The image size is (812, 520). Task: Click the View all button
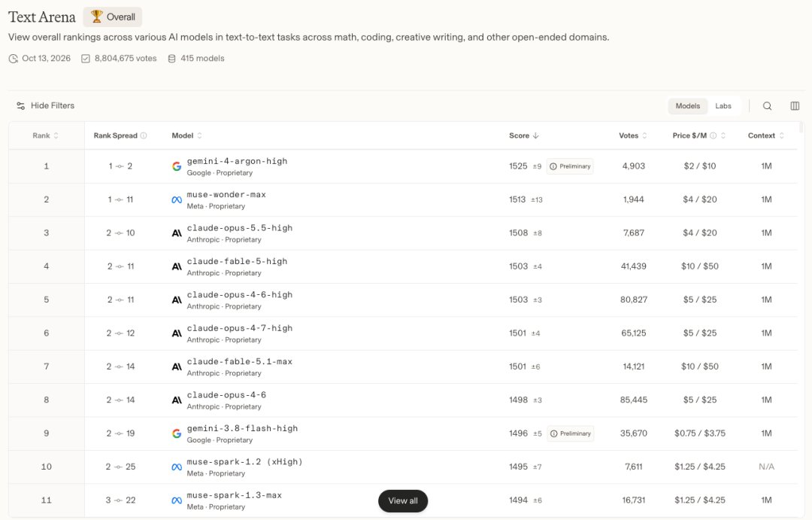click(x=403, y=501)
